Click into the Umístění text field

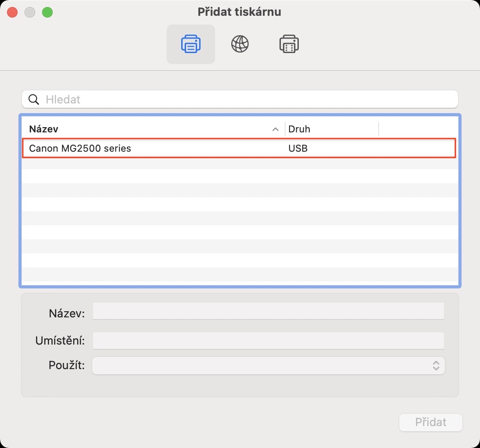(x=269, y=340)
